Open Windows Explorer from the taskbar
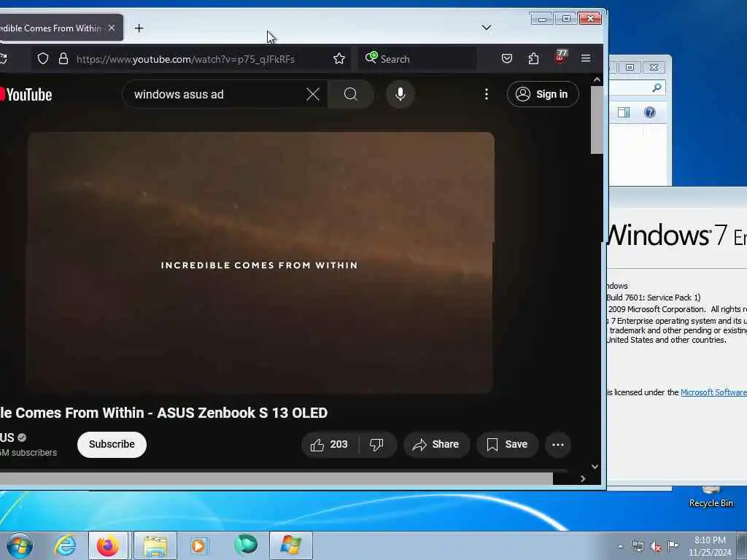747x560 pixels. (x=155, y=545)
